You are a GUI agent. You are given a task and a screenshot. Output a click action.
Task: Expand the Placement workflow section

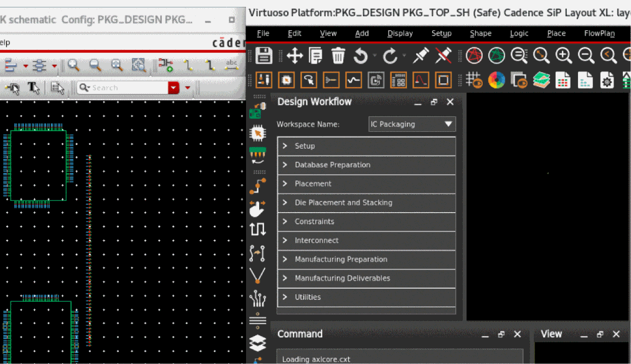tap(366, 184)
